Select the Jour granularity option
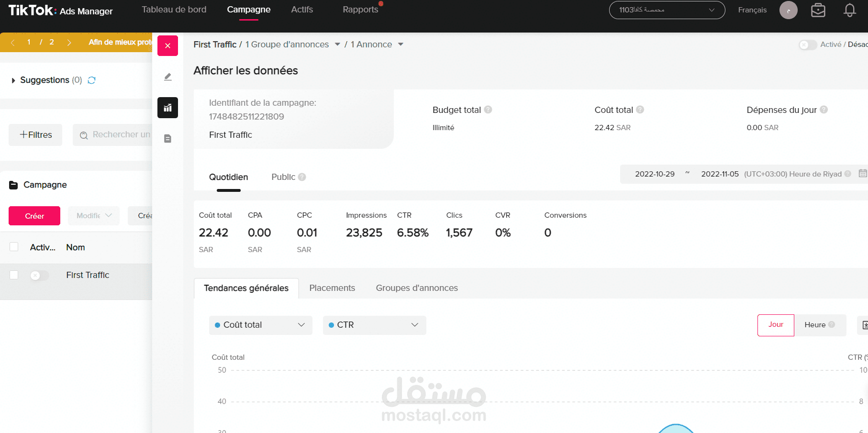This screenshot has height=433, width=868. click(776, 325)
